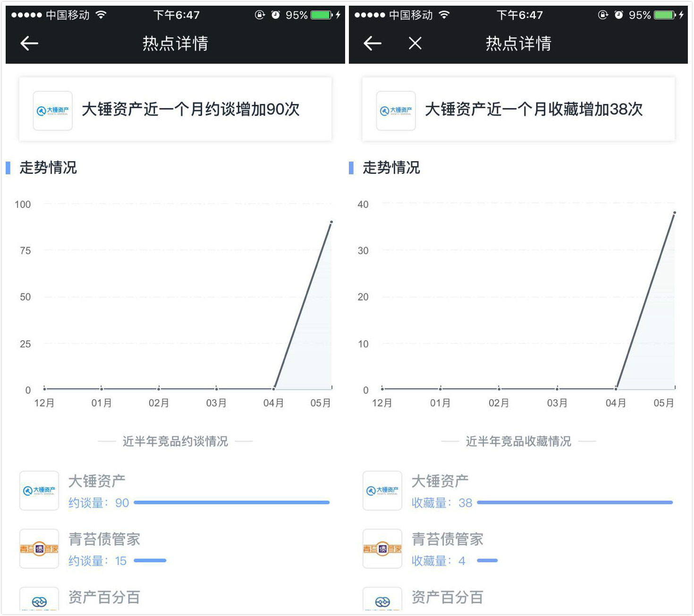This screenshot has width=694, height=616.
Task: Close the page using the X icon
Action: click(x=415, y=43)
